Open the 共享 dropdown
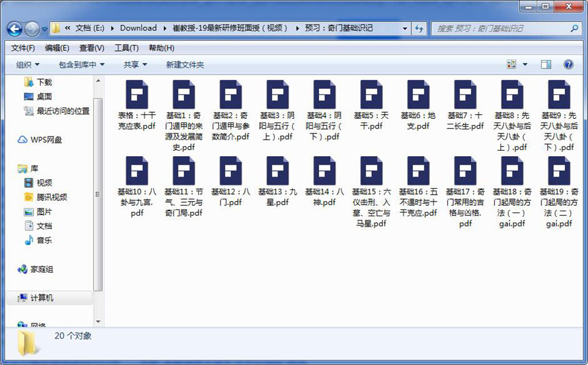588x365 pixels. tap(135, 64)
